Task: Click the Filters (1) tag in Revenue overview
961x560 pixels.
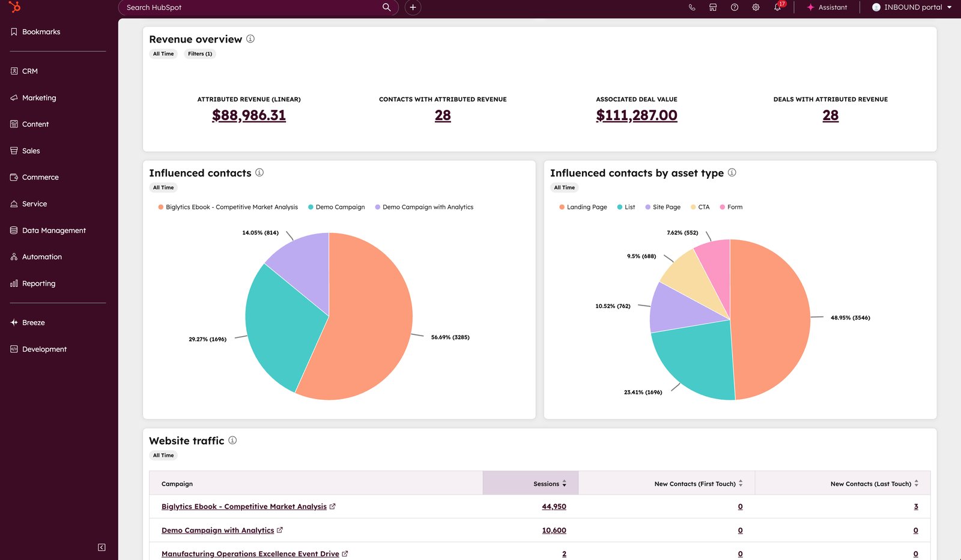Action: click(x=200, y=54)
